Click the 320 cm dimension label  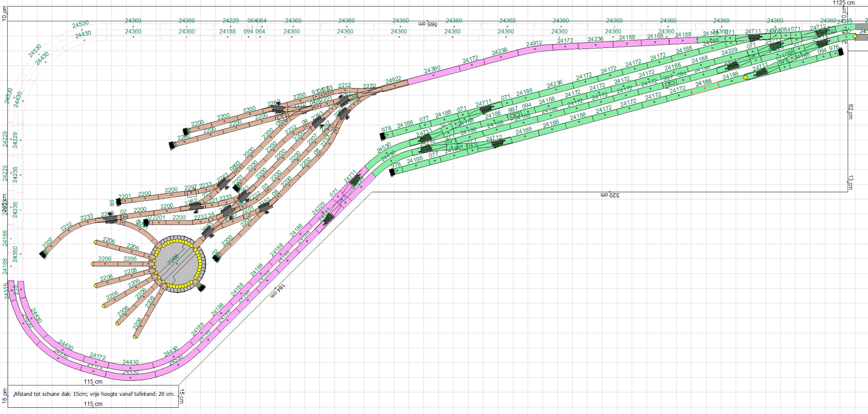tap(610, 195)
